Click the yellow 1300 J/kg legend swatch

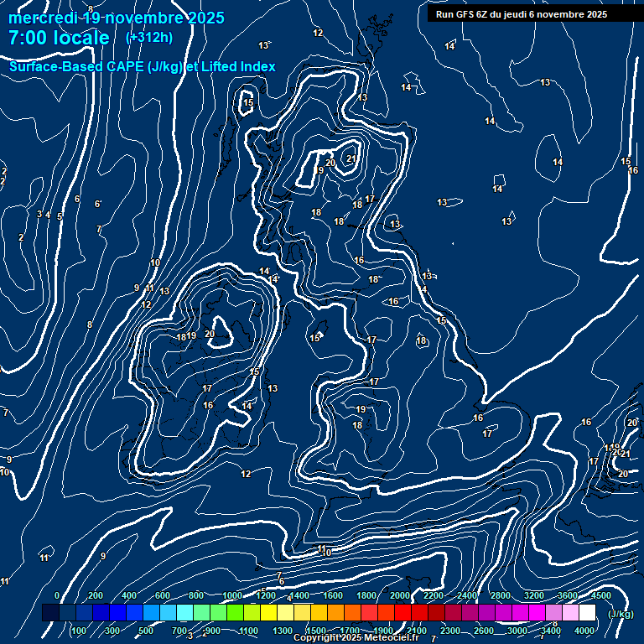(285, 613)
